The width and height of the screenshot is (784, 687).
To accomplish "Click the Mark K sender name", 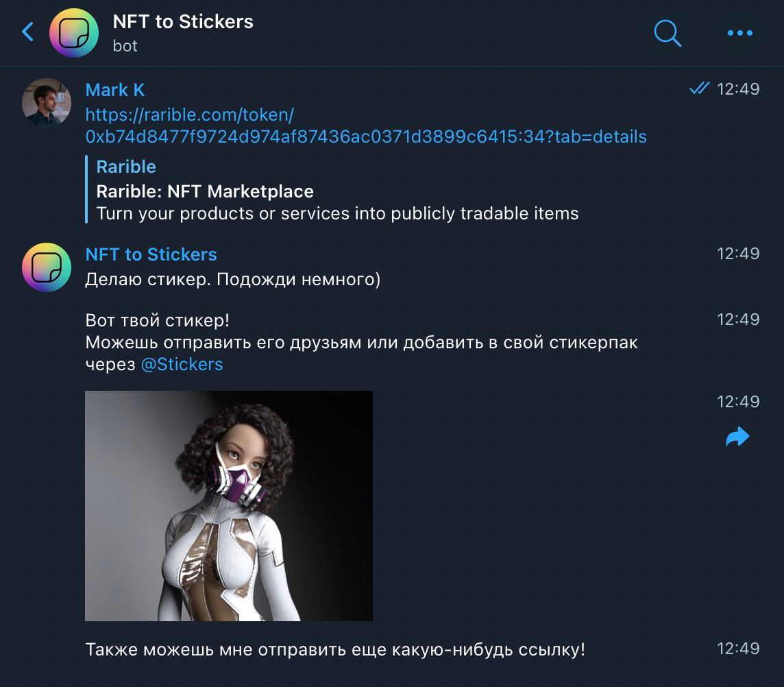I will click(x=115, y=90).
